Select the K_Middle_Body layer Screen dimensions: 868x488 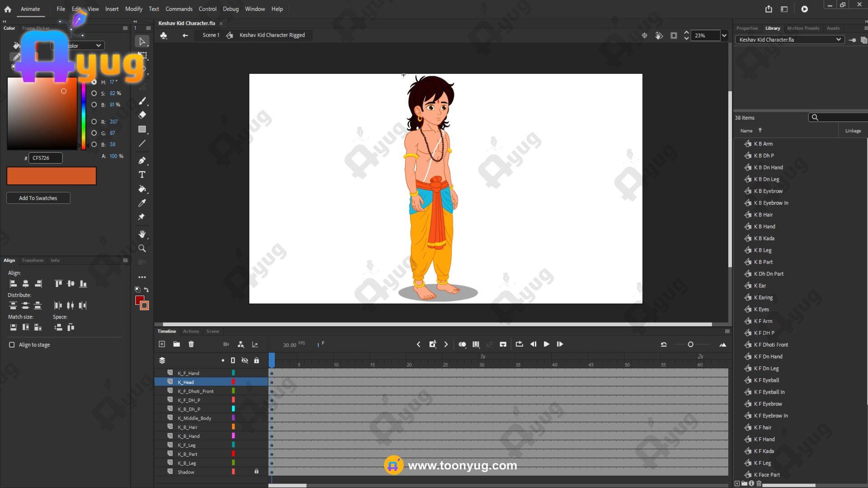(x=194, y=418)
